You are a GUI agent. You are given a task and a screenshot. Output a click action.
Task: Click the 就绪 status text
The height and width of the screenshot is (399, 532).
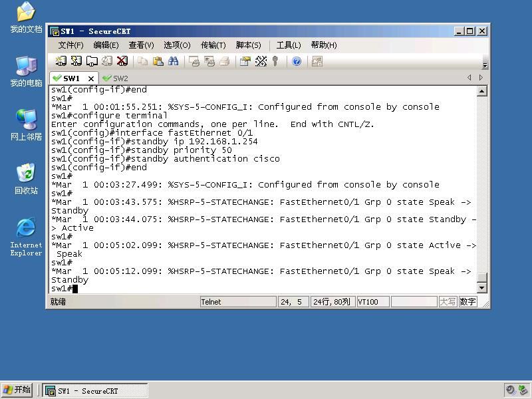tap(58, 302)
